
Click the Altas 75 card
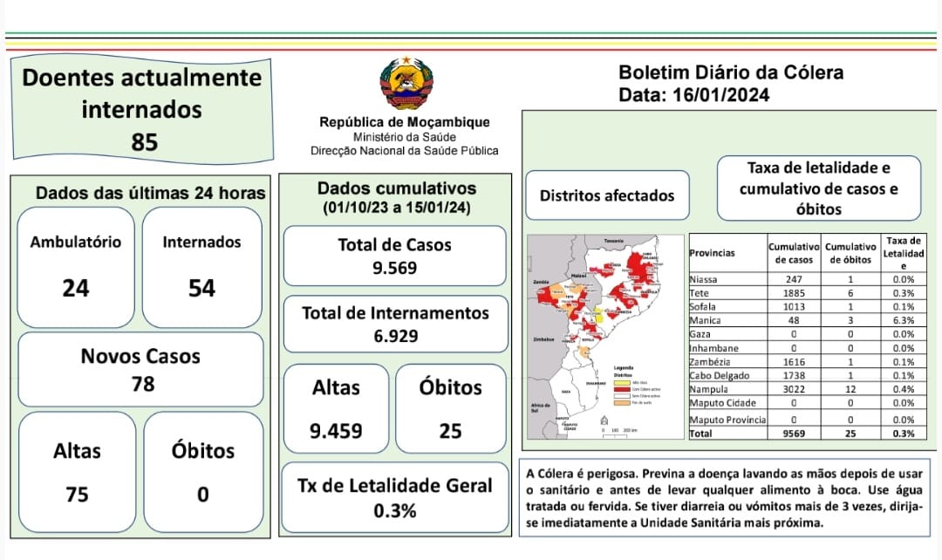pyautogui.click(x=77, y=472)
